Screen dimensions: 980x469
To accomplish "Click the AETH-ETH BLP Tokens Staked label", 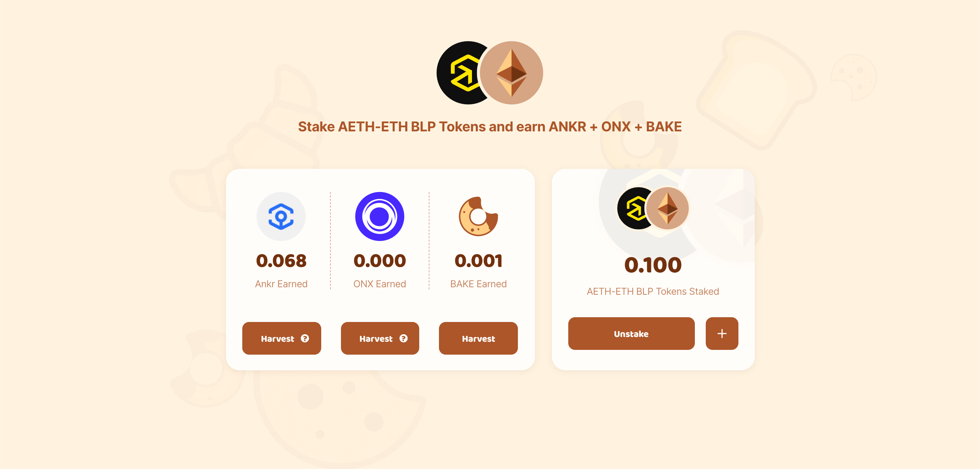I will click(x=653, y=291).
